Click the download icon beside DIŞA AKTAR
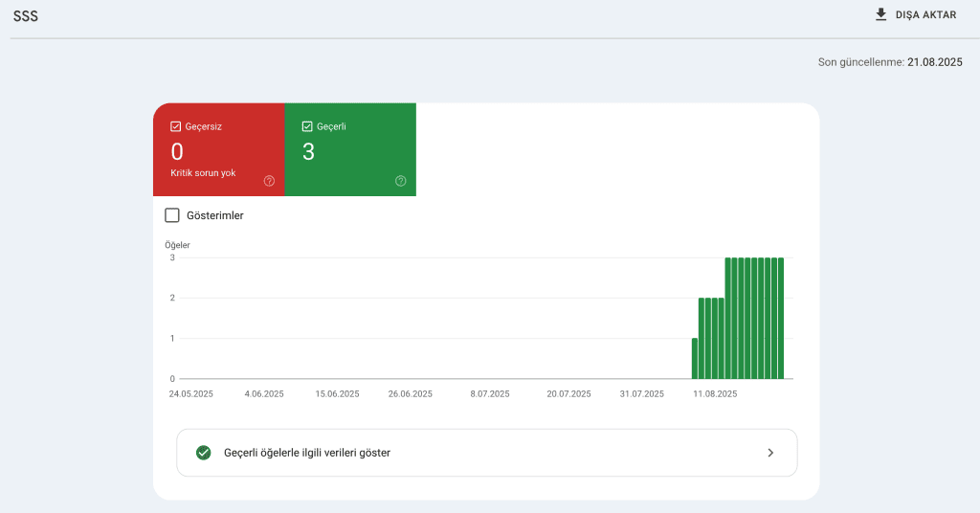The height and width of the screenshot is (513, 980). [880, 15]
